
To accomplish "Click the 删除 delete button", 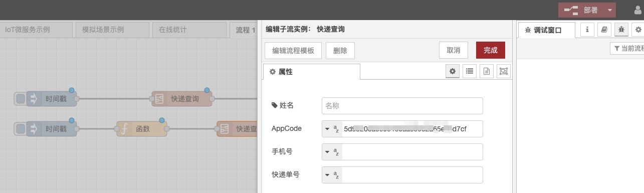I will coord(340,50).
